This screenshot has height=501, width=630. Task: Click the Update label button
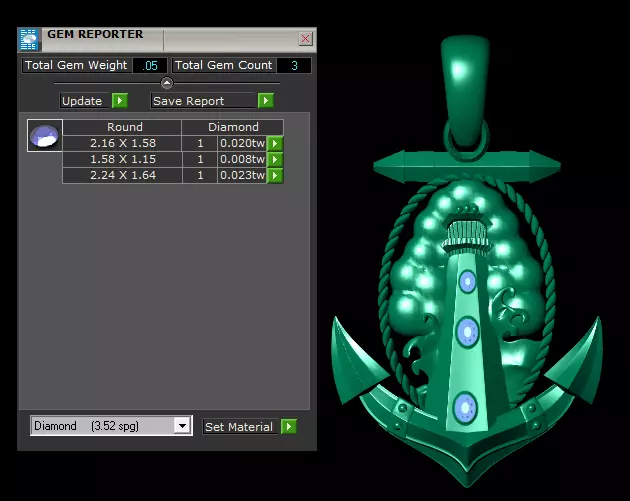85,101
